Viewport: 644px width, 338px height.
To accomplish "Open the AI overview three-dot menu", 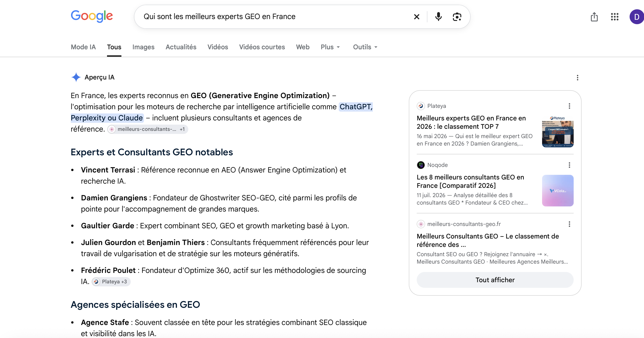I will (578, 78).
